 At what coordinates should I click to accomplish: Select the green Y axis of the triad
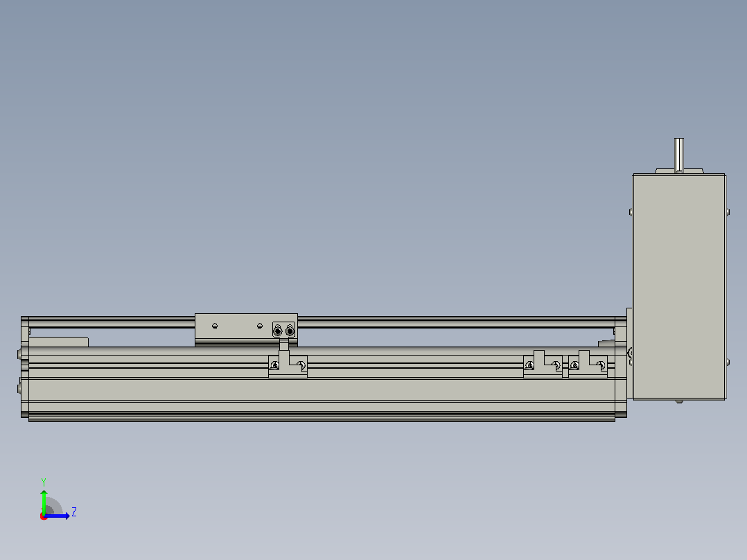44,502
